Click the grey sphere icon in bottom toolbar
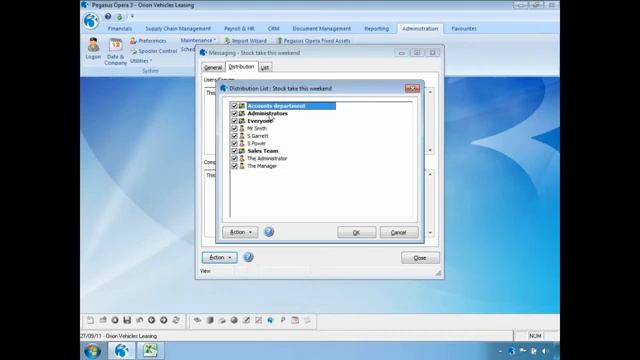Viewport: 640px width, 360px height. click(x=234, y=320)
